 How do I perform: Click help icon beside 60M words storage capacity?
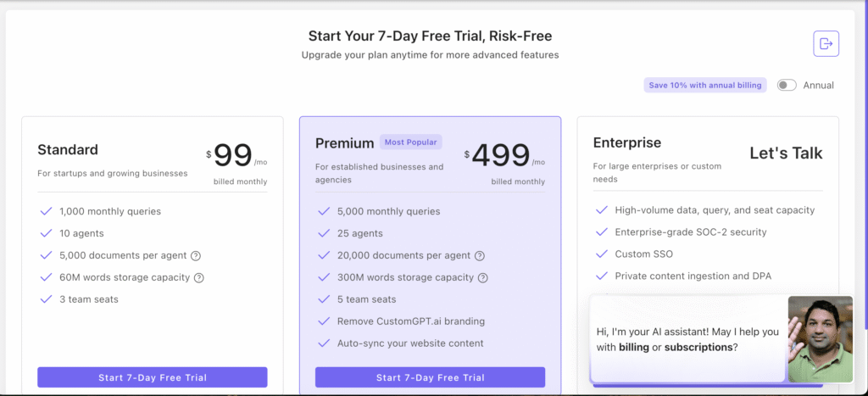[199, 277]
